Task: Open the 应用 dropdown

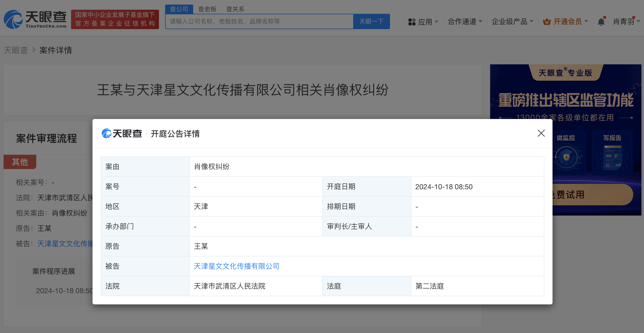Action: pos(425,22)
